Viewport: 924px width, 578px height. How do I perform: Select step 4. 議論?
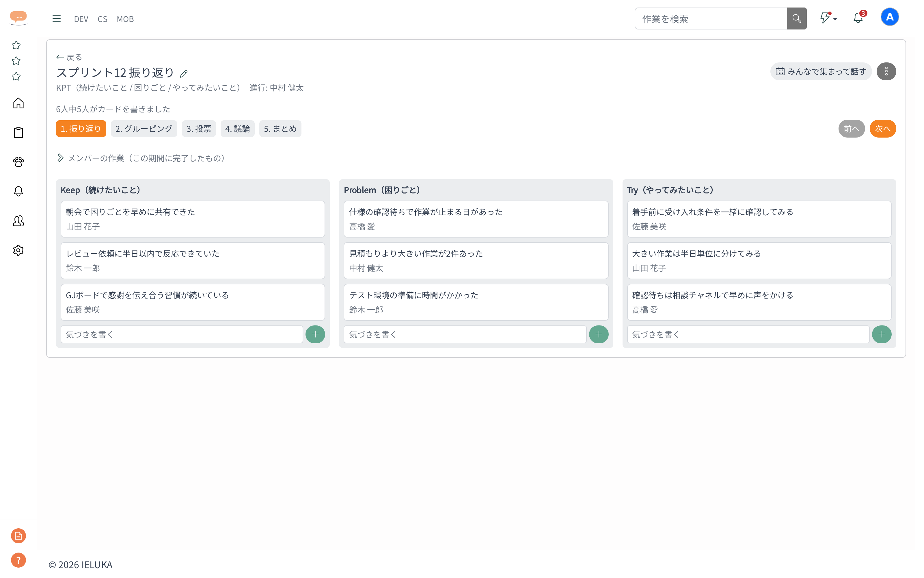click(x=237, y=129)
